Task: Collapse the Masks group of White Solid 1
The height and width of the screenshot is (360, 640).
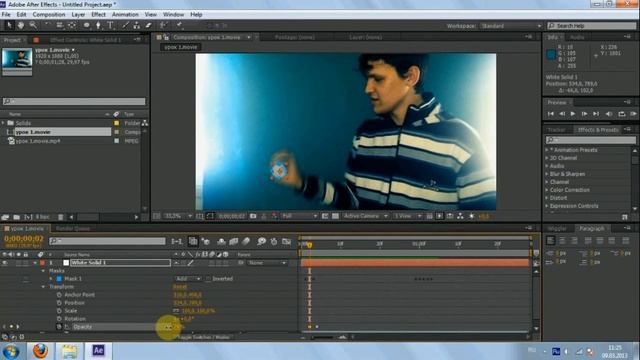Action: (43, 271)
